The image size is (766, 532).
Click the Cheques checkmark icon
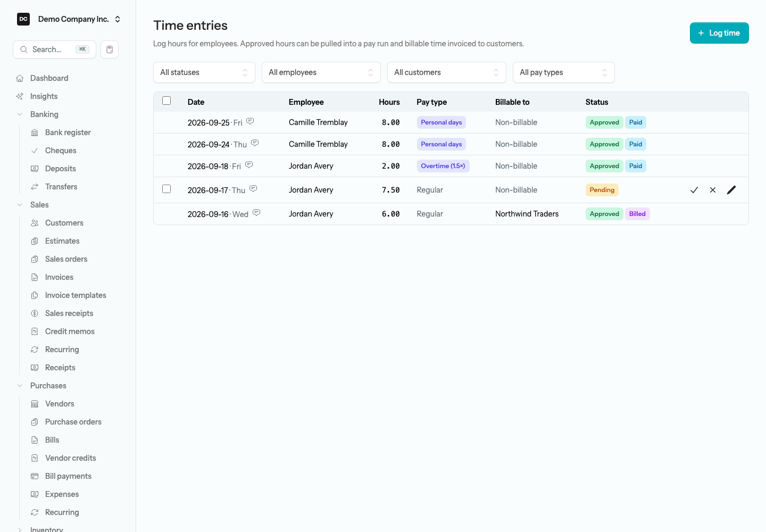click(35, 151)
